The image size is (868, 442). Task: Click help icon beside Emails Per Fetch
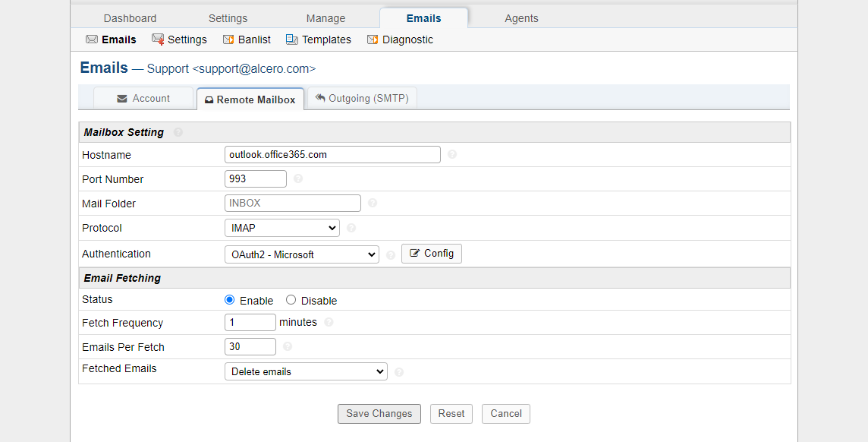click(x=288, y=347)
